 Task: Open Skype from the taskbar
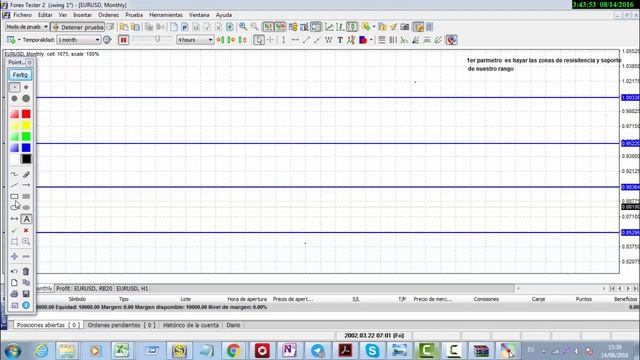(372, 350)
